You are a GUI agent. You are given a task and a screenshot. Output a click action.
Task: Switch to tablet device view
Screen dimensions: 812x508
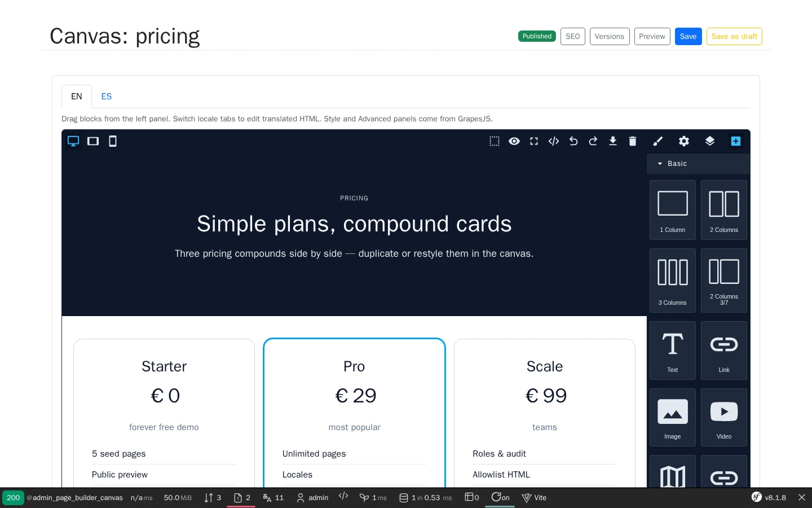(x=93, y=141)
